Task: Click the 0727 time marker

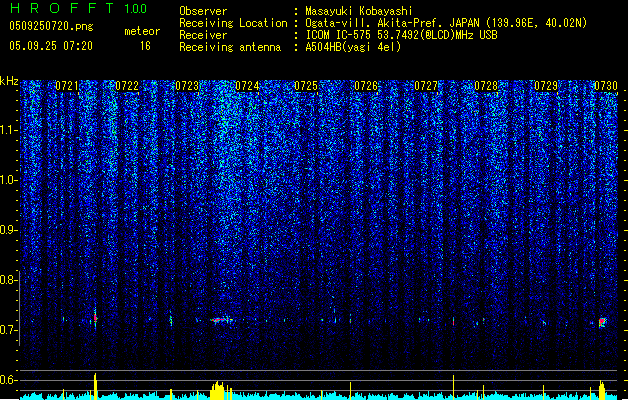Action: tap(426, 86)
